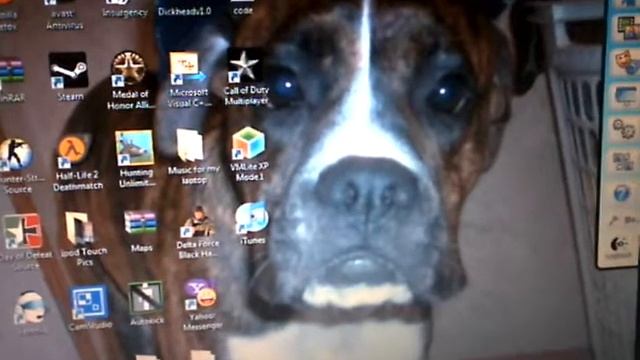This screenshot has width=640, height=360.
Task: Launch Delta Force Black Hawk shortcut
Action: 198,222
